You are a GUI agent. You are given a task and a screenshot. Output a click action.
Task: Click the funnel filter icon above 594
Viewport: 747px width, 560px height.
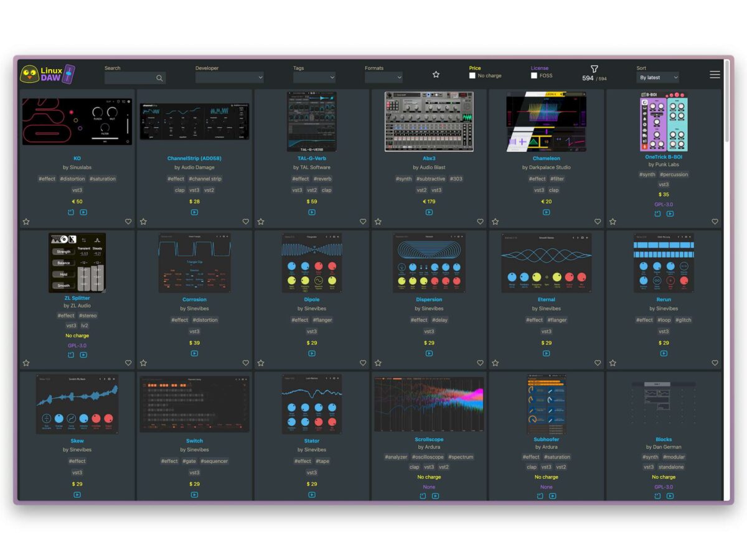[x=594, y=69]
